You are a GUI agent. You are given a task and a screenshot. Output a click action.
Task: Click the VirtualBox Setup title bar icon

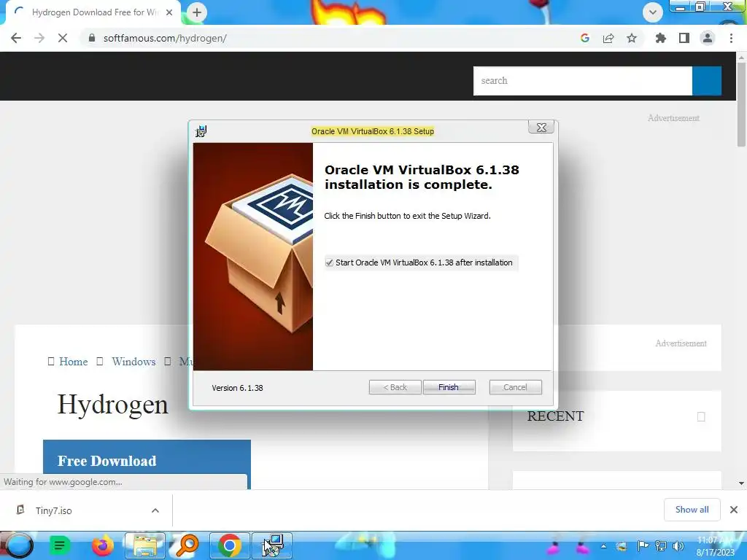[x=201, y=131]
